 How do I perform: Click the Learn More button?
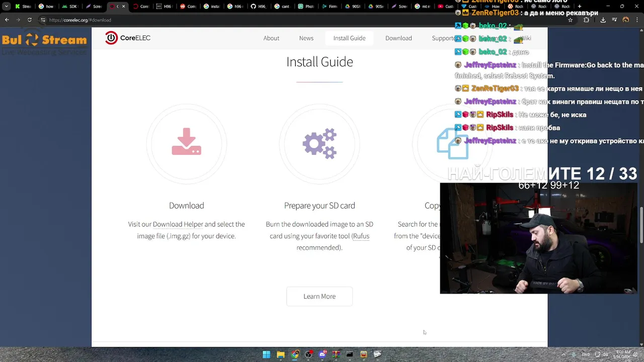319,296
